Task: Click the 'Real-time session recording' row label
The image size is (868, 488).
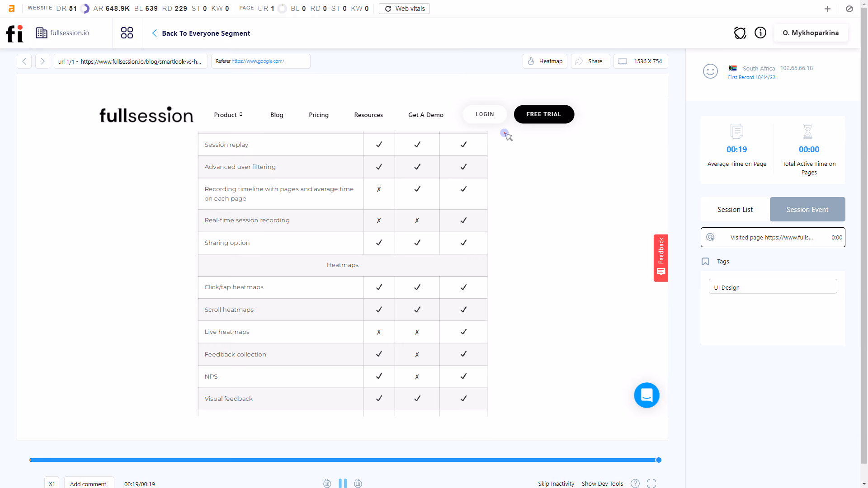Action: click(x=247, y=220)
